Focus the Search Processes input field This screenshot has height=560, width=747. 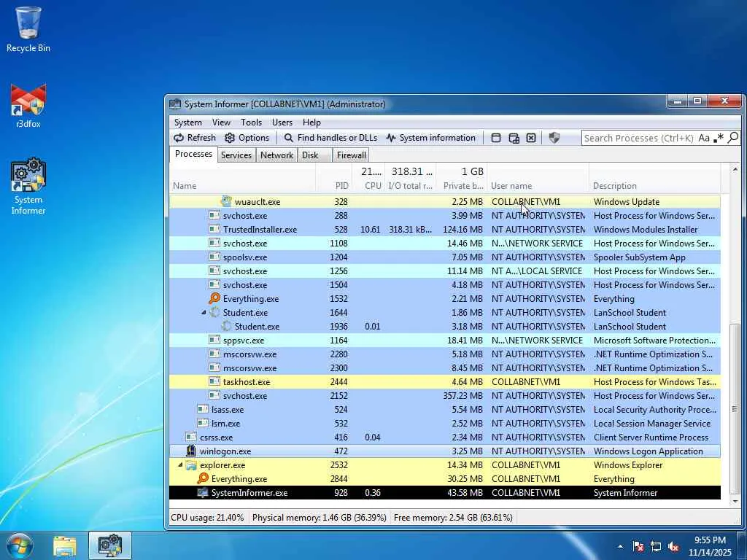[x=638, y=138]
